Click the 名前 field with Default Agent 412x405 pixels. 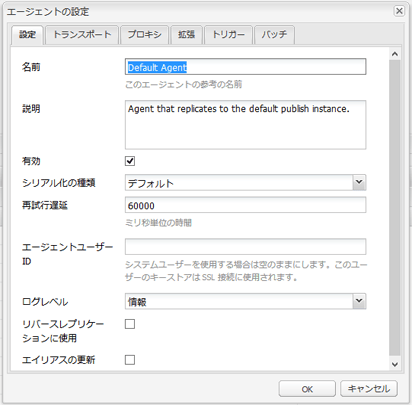245,67
